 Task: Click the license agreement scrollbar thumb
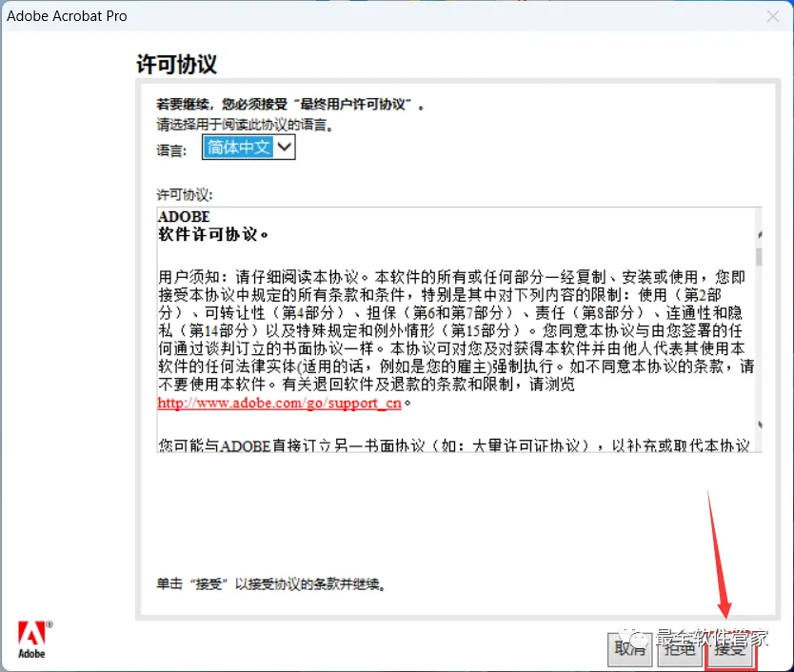click(759, 257)
